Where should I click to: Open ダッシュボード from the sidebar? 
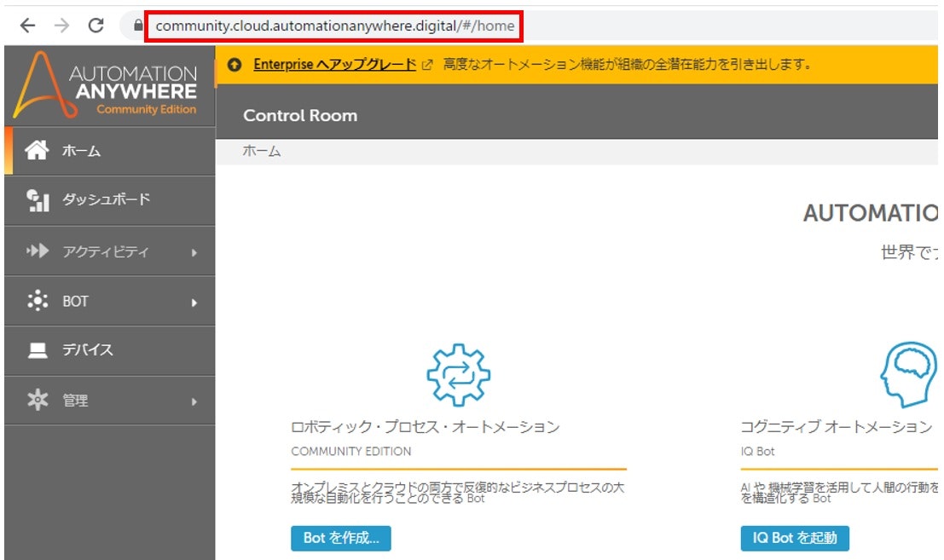109,199
